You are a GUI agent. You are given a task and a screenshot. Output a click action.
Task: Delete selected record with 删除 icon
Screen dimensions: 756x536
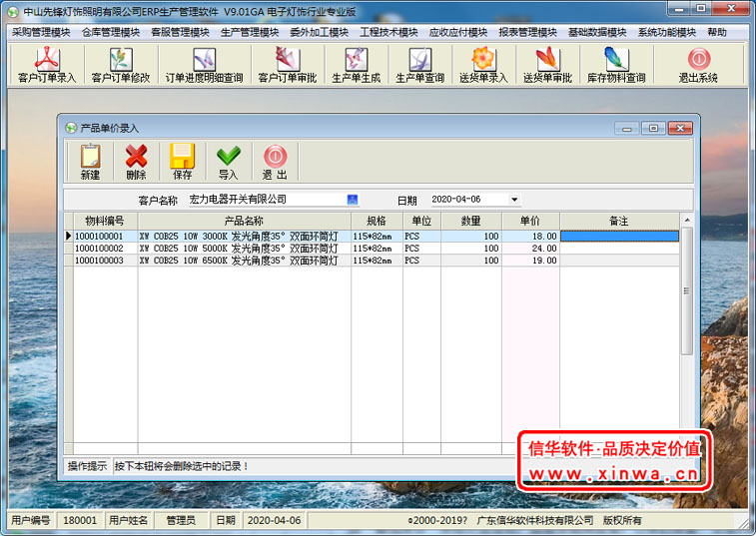click(x=137, y=162)
